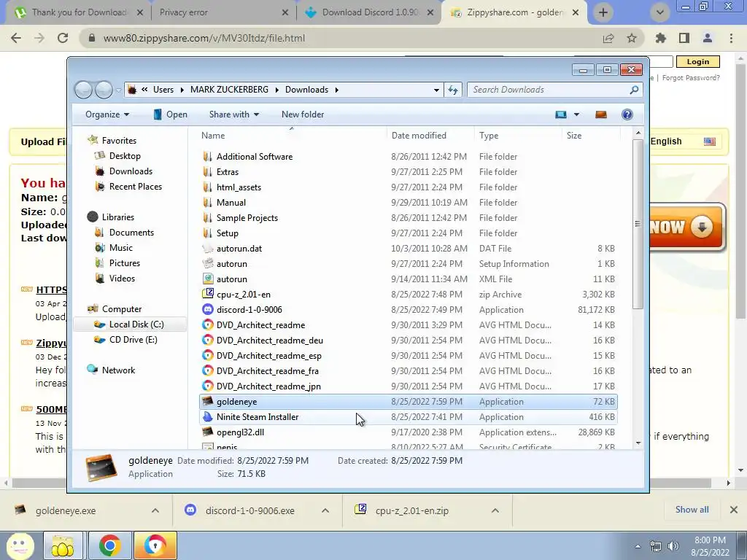Viewport: 747px width, 560px height.
Task: Switch to Thank you for Download tab
Action: click(79, 12)
